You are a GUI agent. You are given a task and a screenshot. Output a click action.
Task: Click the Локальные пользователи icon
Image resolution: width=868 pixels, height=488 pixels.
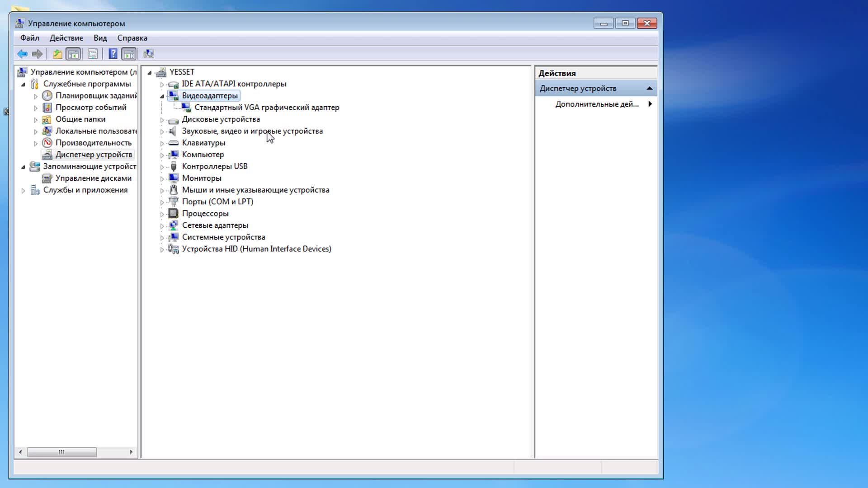tap(47, 131)
